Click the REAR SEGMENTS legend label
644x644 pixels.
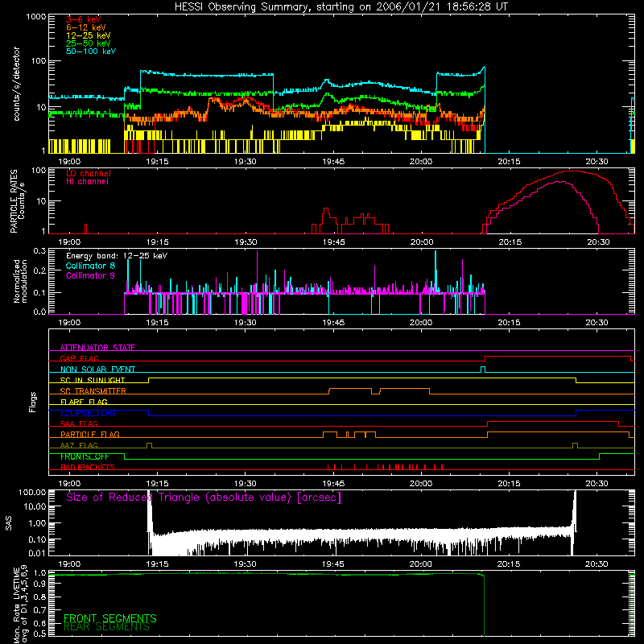click(x=106, y=627)
